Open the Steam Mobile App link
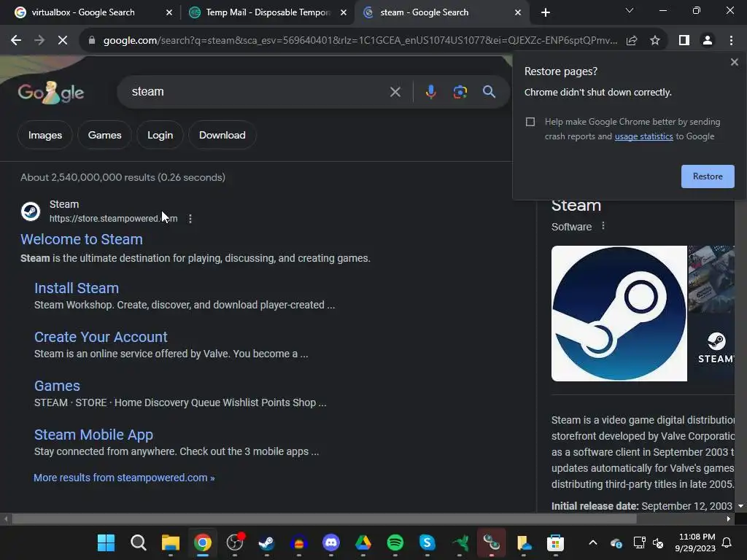 tap(93, 435)
